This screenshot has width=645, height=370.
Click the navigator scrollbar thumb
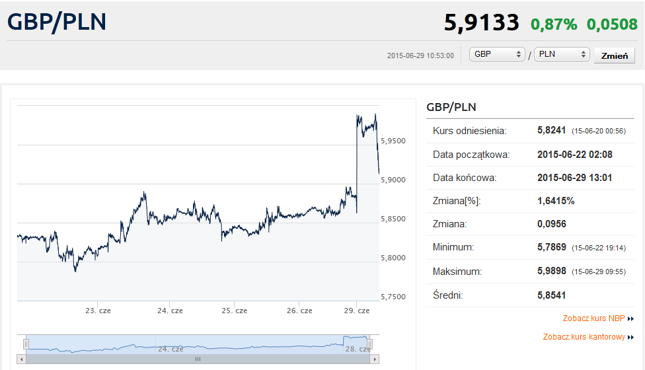click(x=198, y=359)
